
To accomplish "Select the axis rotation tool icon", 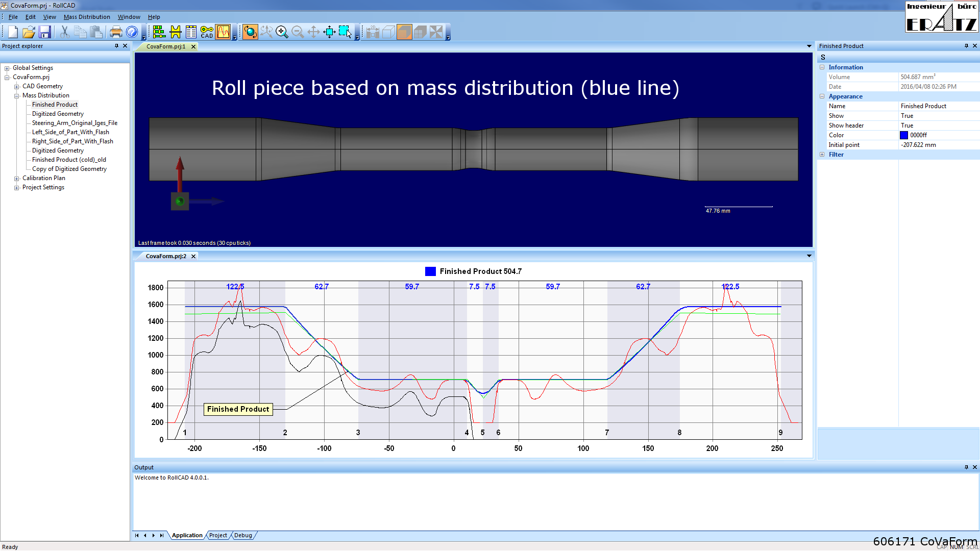I will pos(266,32).
